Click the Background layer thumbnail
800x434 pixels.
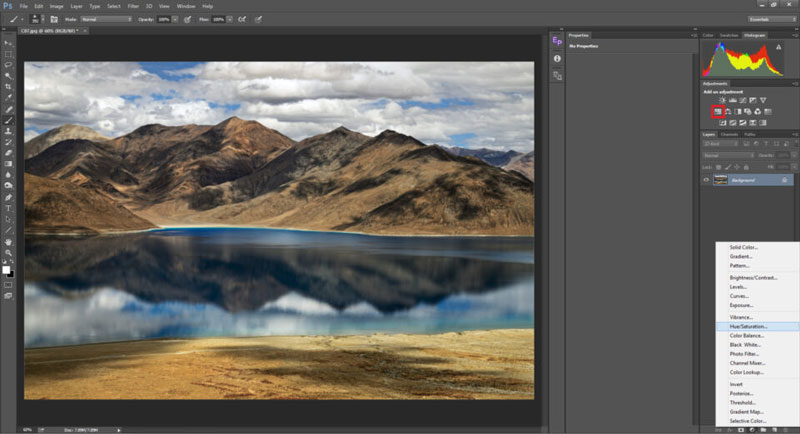coord(719,180)
